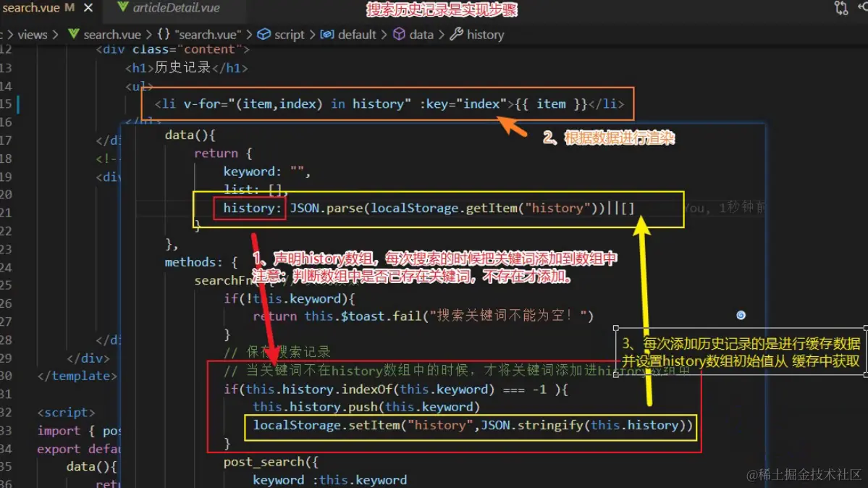
Task: Click the default variable breadcrumb icon
Action: (x=327, y=34)
